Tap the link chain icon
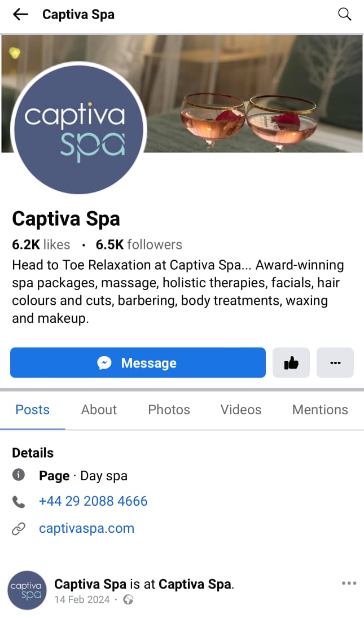This screenshot has height=618, width=364. [19, 528]
